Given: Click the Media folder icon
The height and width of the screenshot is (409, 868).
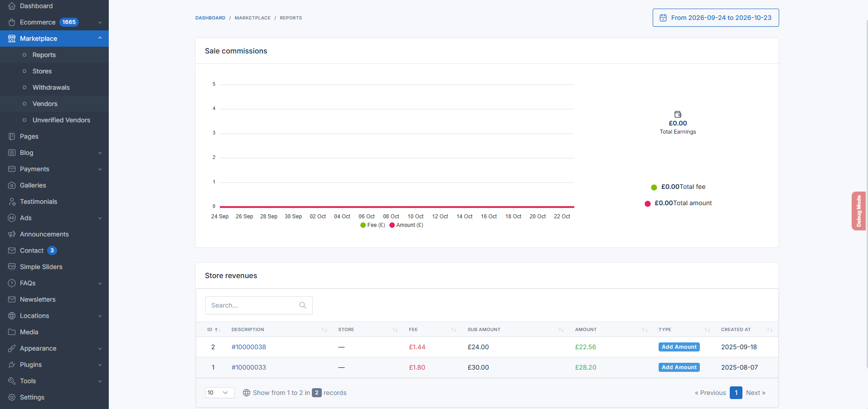Looking at the screenshot, I should tap(12, 332).
